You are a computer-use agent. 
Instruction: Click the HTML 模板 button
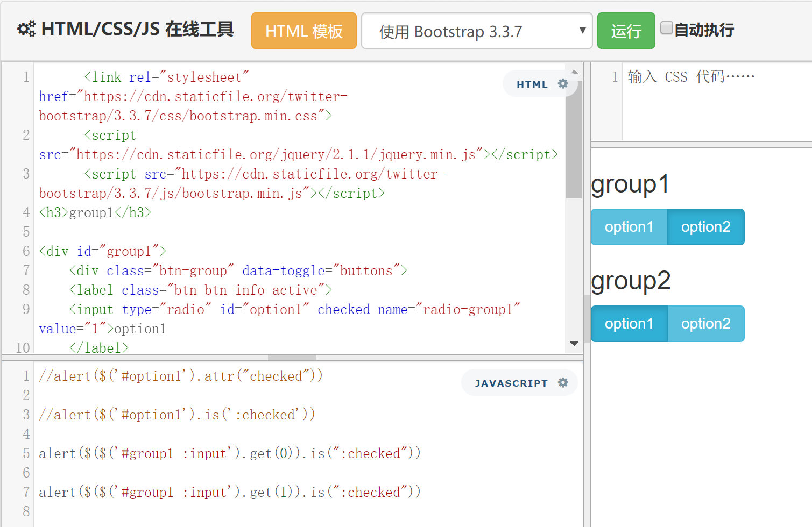click(304, 31)
